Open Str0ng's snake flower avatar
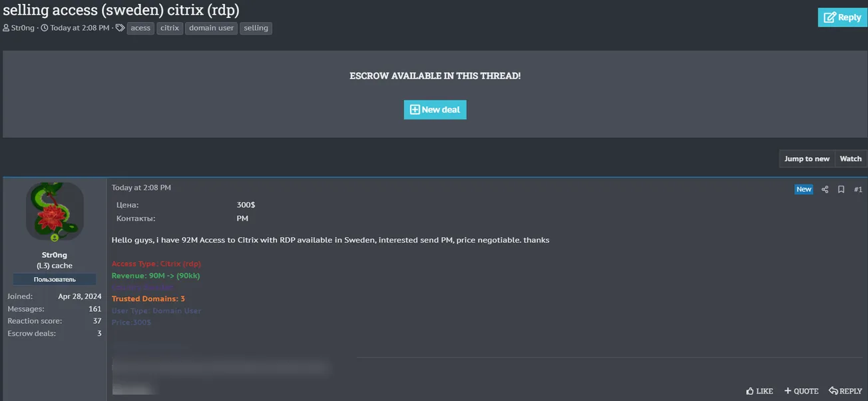This screenshot has height=401, width=868. click(55, 212)
